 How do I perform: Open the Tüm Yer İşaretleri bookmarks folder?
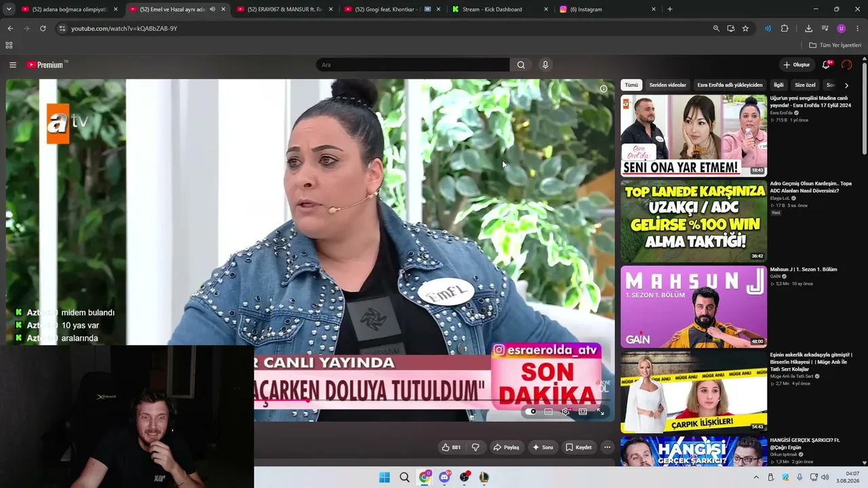click(x=835, y=45)
